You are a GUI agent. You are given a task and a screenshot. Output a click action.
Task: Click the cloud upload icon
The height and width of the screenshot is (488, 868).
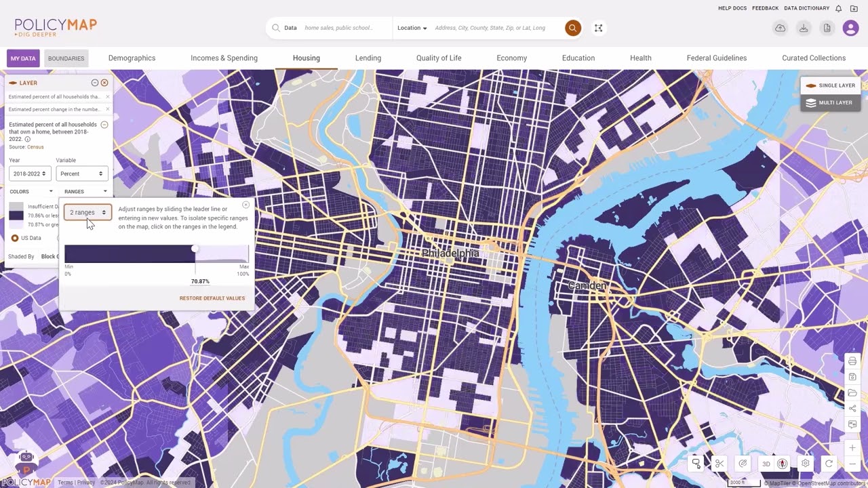click(781, 28)
